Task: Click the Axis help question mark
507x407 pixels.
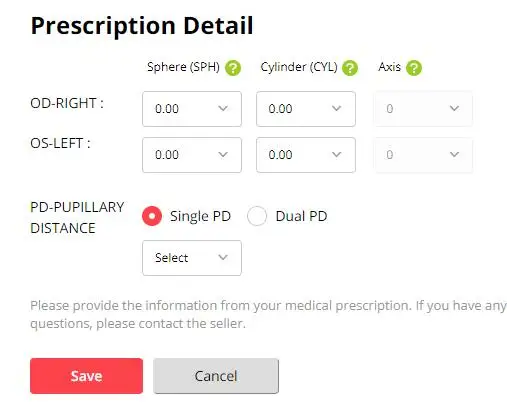Action: click(414, 68)
